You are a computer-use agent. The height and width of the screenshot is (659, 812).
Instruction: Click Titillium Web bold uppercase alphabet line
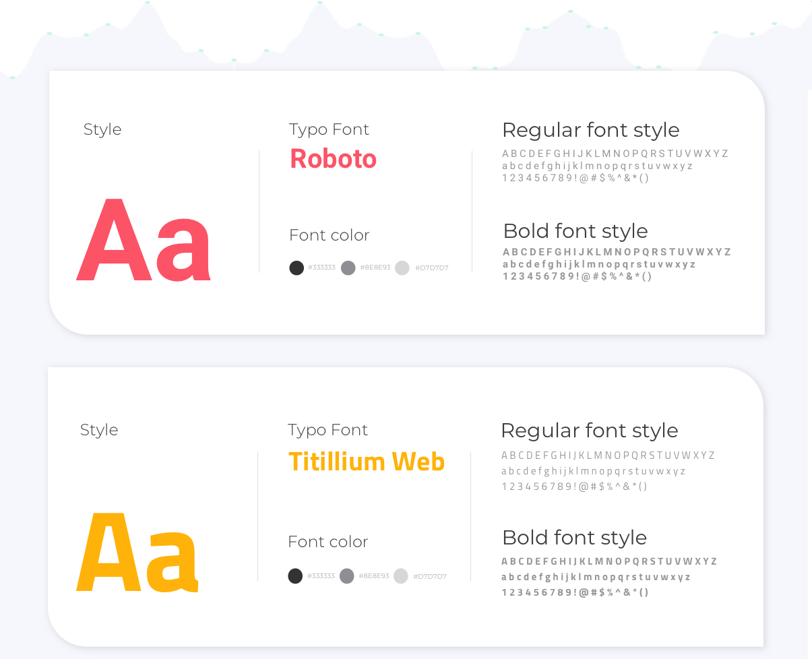(610, 561)
